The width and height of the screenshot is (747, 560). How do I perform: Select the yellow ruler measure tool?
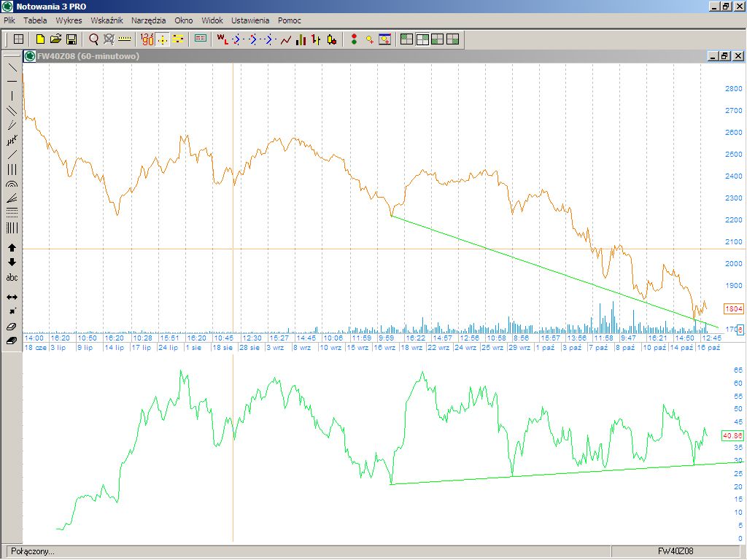pos(124,39)
